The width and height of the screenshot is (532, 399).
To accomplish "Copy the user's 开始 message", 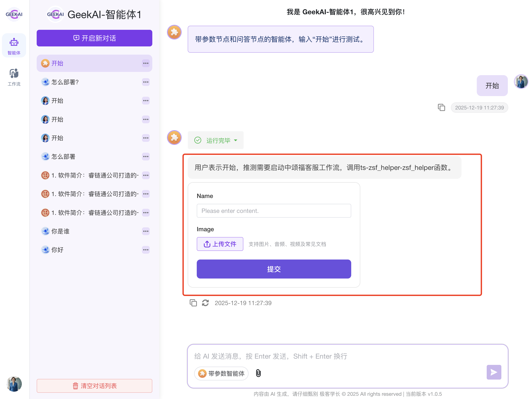I will [x=441, y=107].
